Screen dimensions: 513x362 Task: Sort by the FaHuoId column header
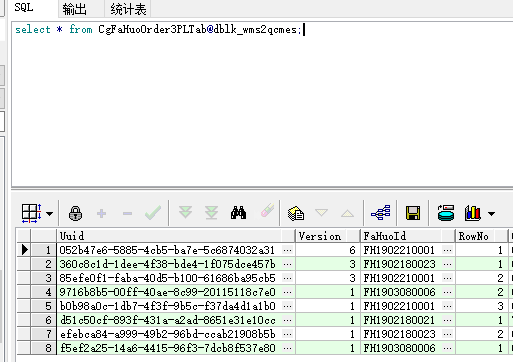point(407,236)
